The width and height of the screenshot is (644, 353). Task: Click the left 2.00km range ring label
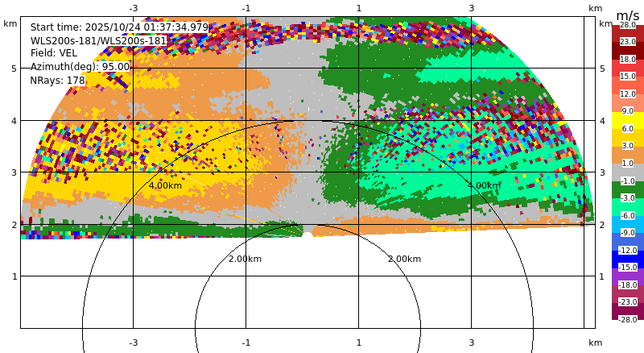pos(245,259)
